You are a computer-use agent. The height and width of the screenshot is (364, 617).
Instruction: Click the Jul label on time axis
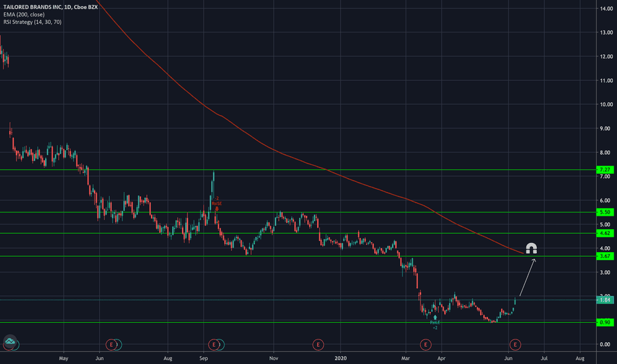pos(544,358)
